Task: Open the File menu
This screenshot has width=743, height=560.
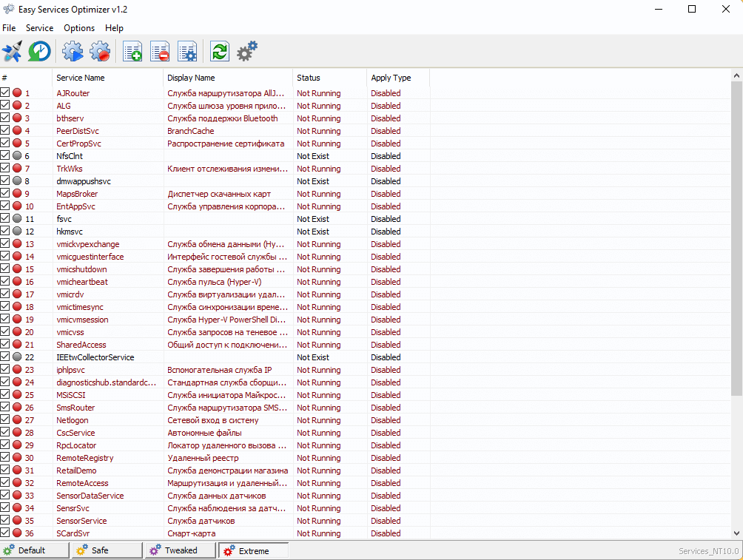Action: (9, 28)
